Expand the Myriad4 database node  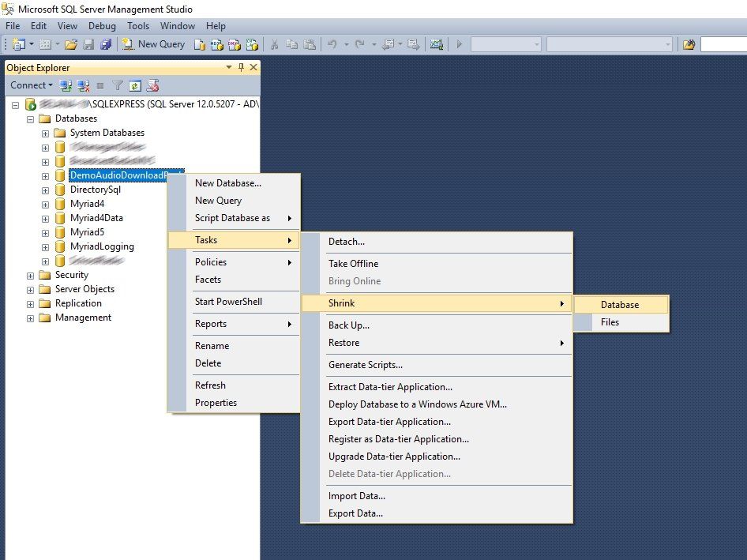45,205
